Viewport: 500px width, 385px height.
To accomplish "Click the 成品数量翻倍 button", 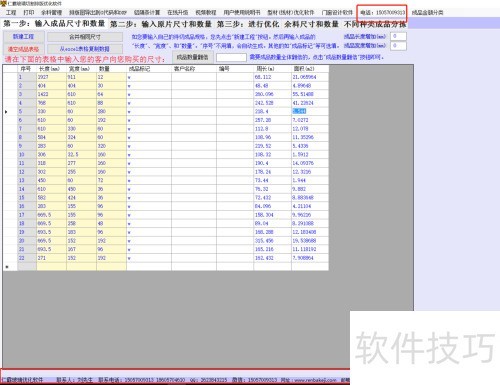I will tap(192, 57).
